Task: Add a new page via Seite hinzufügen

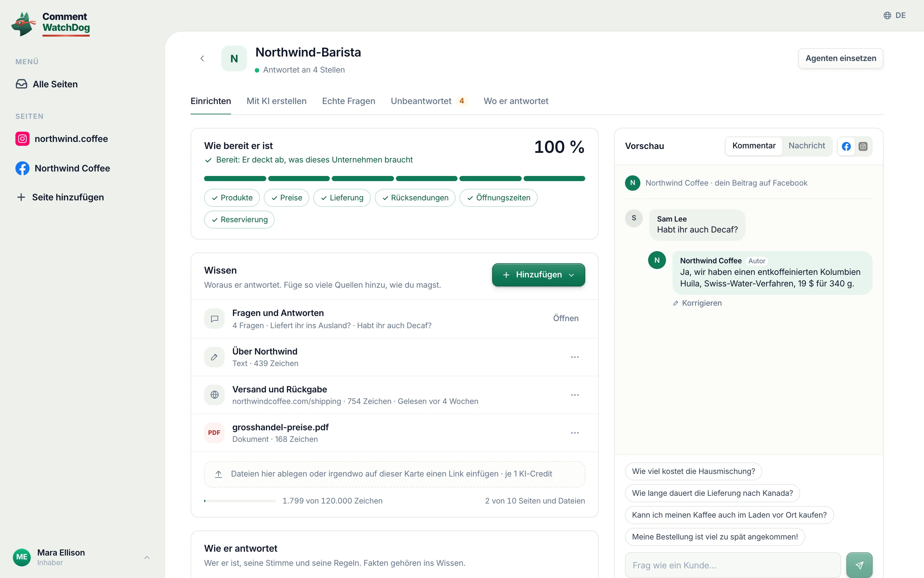Action: click(x=60, y=197)
